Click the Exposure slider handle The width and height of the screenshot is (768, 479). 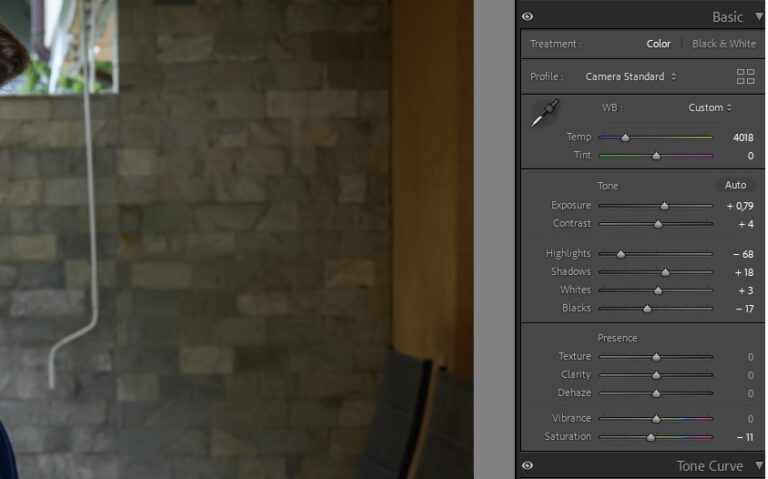664,206
